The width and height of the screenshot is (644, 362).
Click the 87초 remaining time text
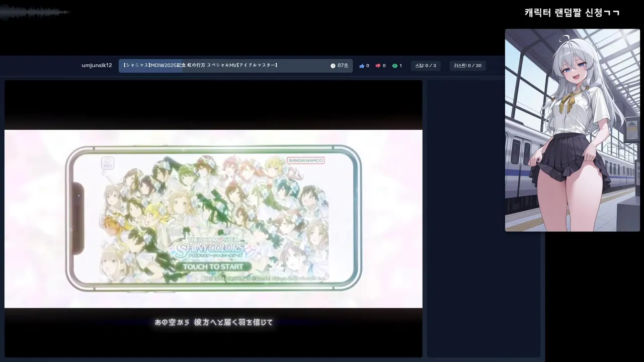[343, 66]
